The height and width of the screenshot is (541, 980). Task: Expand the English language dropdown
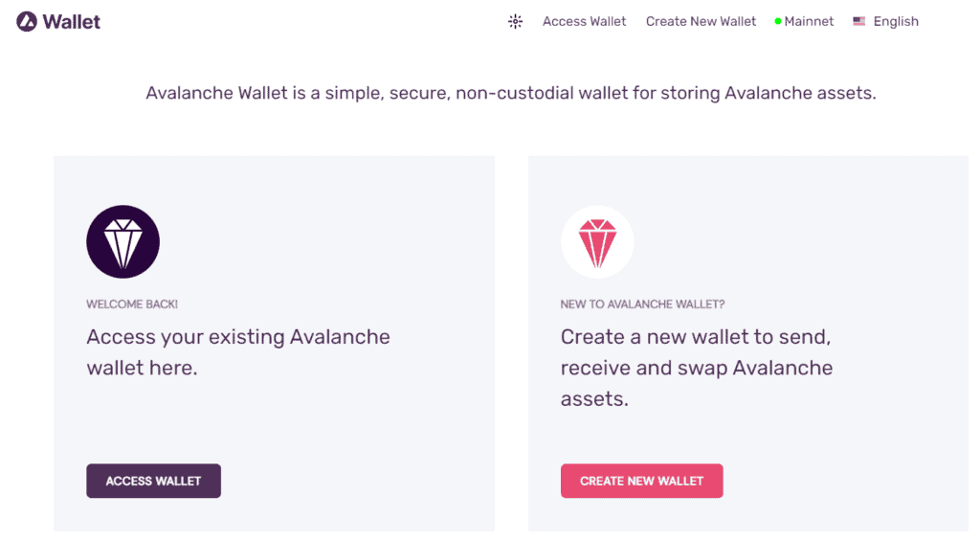click(x=896, y=21)
